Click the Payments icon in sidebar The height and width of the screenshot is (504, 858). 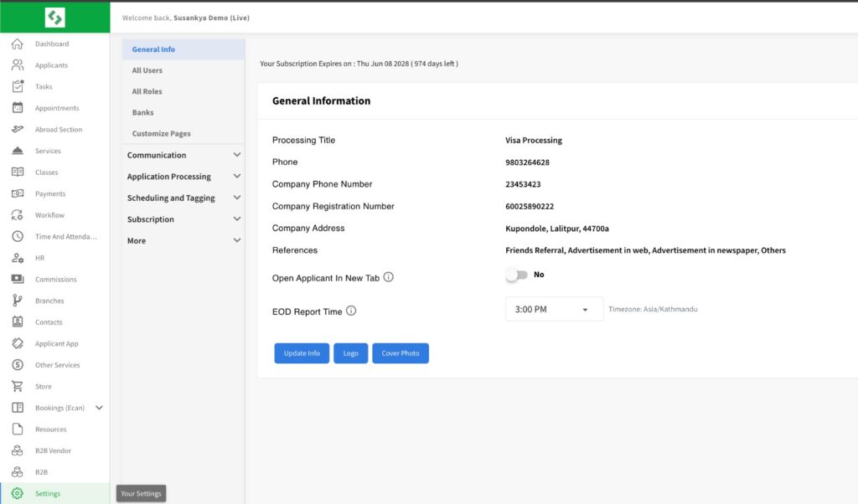(x=17, y=193)
